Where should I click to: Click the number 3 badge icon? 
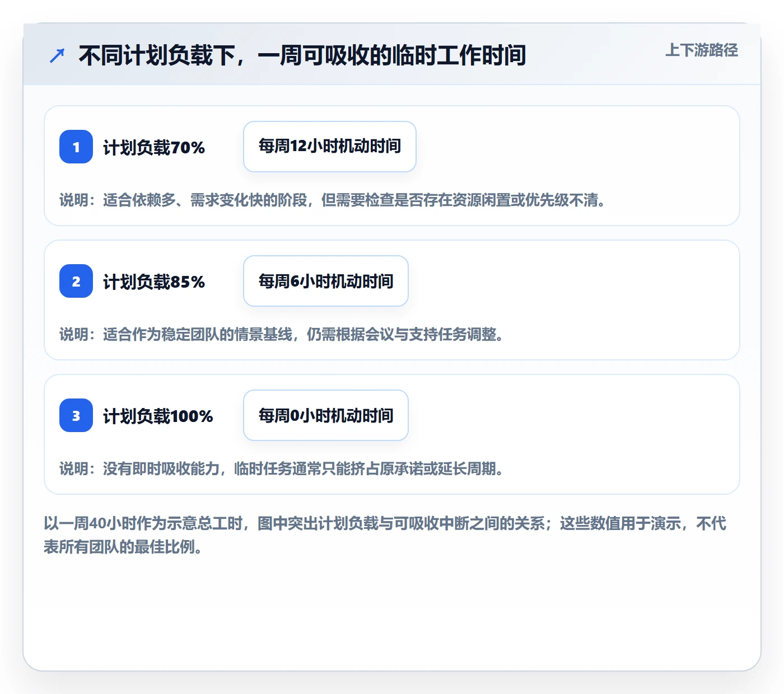click(x=76, y=415)
